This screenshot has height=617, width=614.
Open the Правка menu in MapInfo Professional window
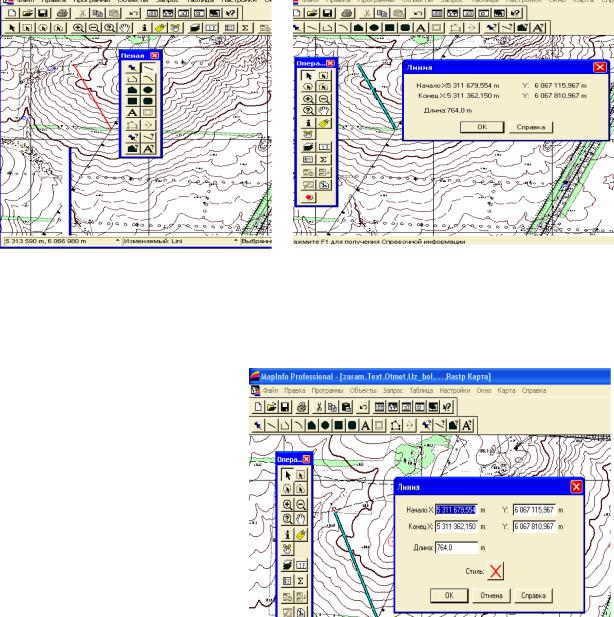tap(295, 390)
